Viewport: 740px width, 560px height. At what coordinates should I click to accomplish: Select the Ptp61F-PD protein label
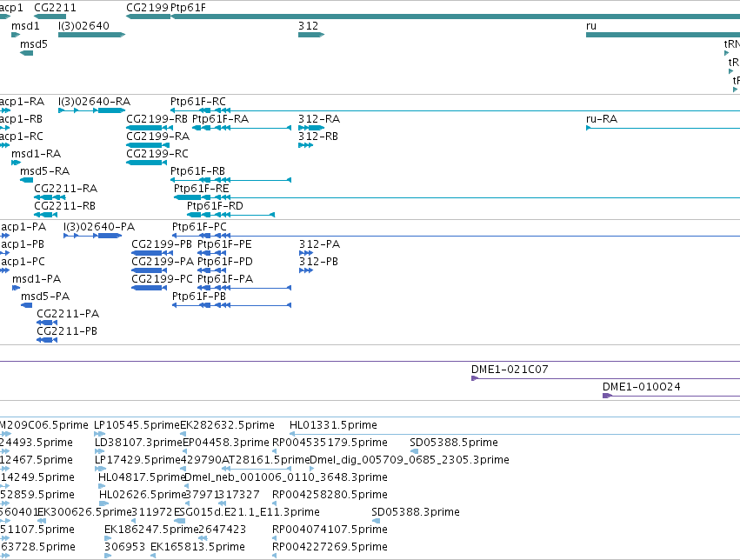224,262
